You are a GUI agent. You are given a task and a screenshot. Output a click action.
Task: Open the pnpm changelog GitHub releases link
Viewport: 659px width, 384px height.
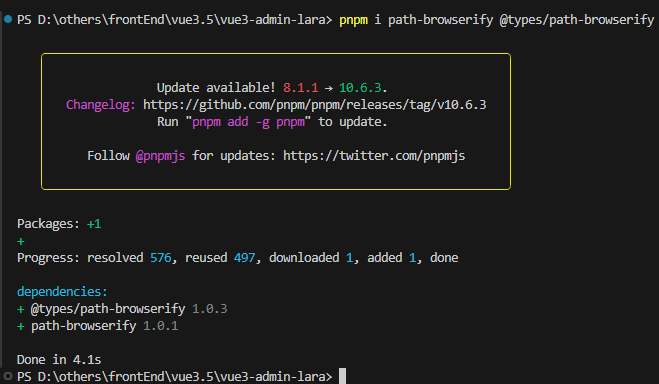click(x=314, y=105)
